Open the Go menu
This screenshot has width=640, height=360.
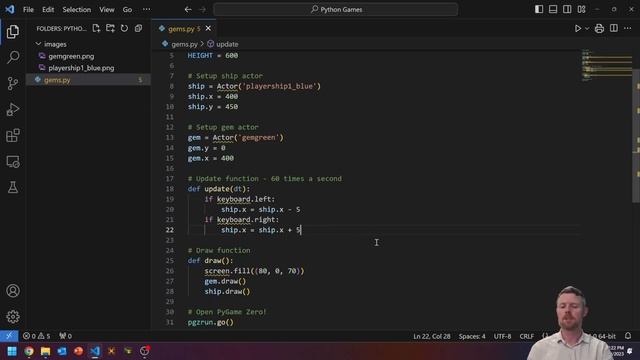pyautogui.click(x=127, y=9)
